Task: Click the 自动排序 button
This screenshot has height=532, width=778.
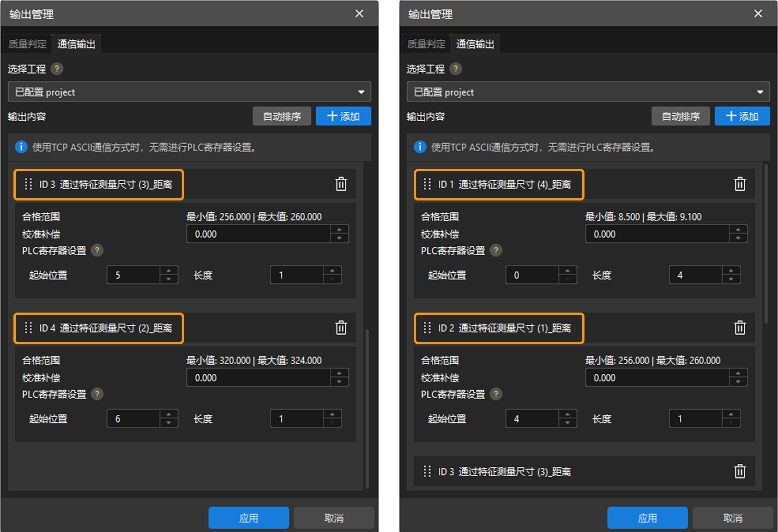Action: (282, 116)
